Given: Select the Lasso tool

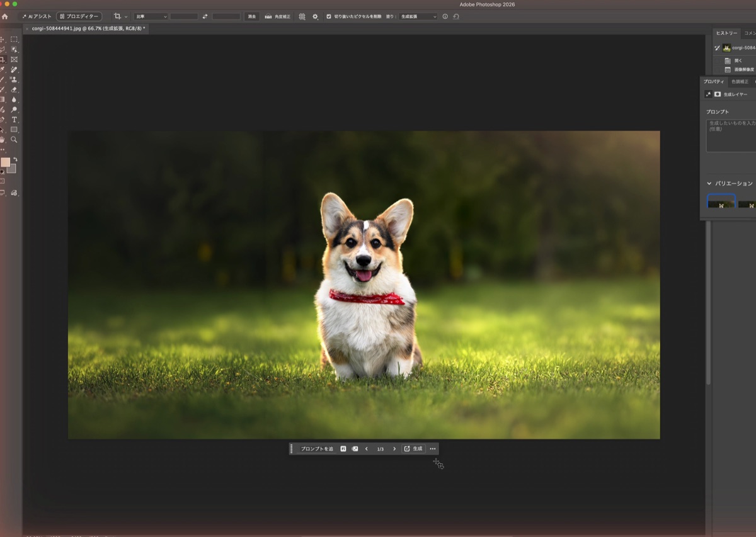Looking at the screenshot, I should click(3, 49).
